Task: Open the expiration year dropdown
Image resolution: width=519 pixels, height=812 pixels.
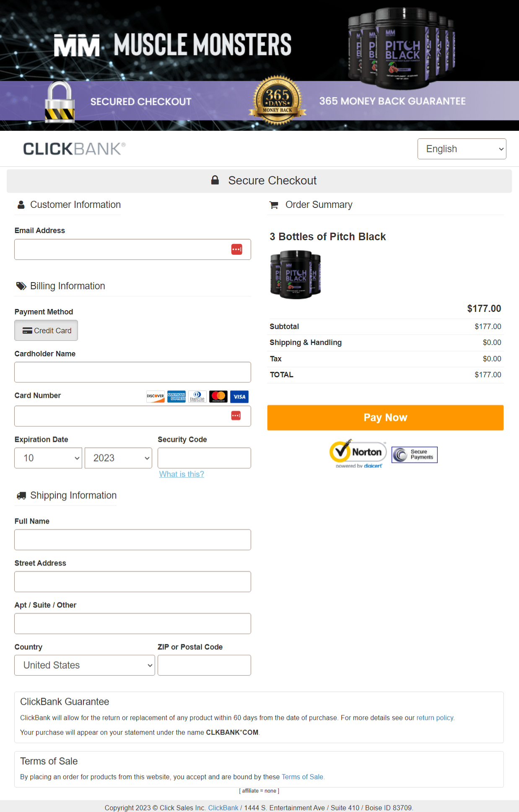Action: coord(118,458)
